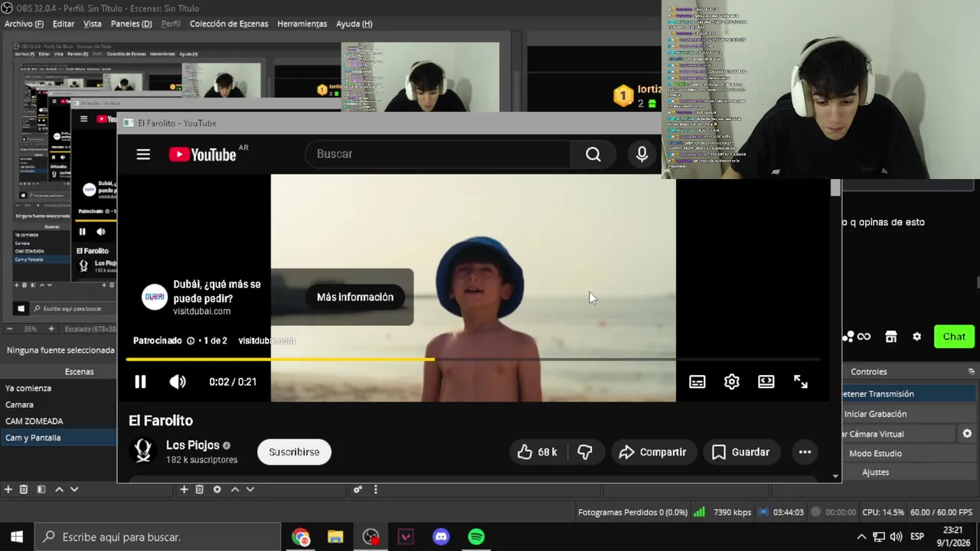Click the YouTube logo to go home
This screenshot has height=551, width=980.
coord(203,155)
